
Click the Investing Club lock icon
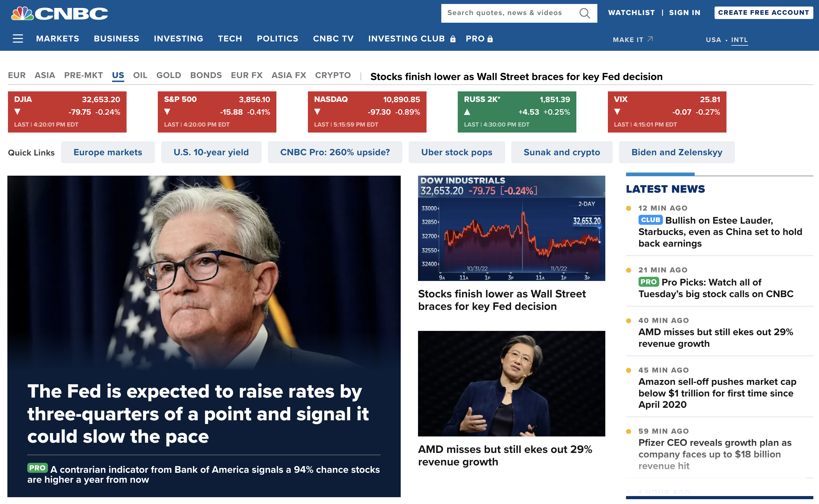[x=453, y=39]
